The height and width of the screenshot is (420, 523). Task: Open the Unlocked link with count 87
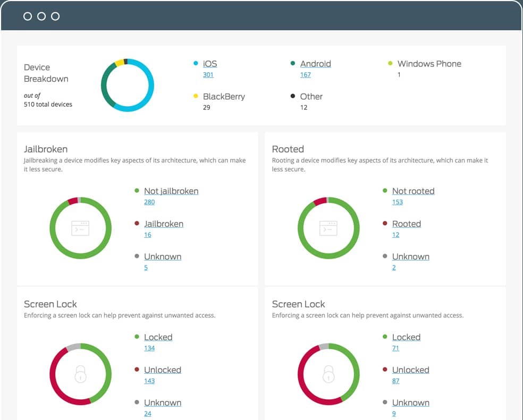tap(411, 370)
